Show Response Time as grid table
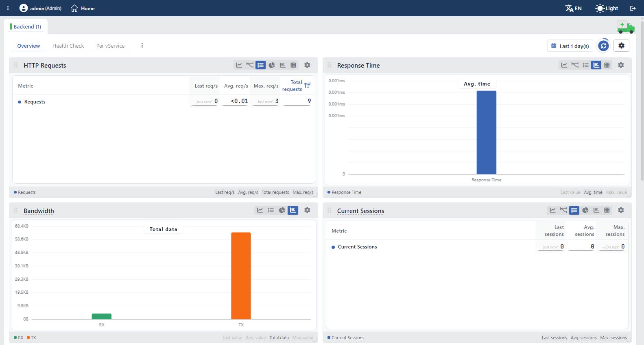This screenshot has width=644, height=345. [x=607, y=65]
